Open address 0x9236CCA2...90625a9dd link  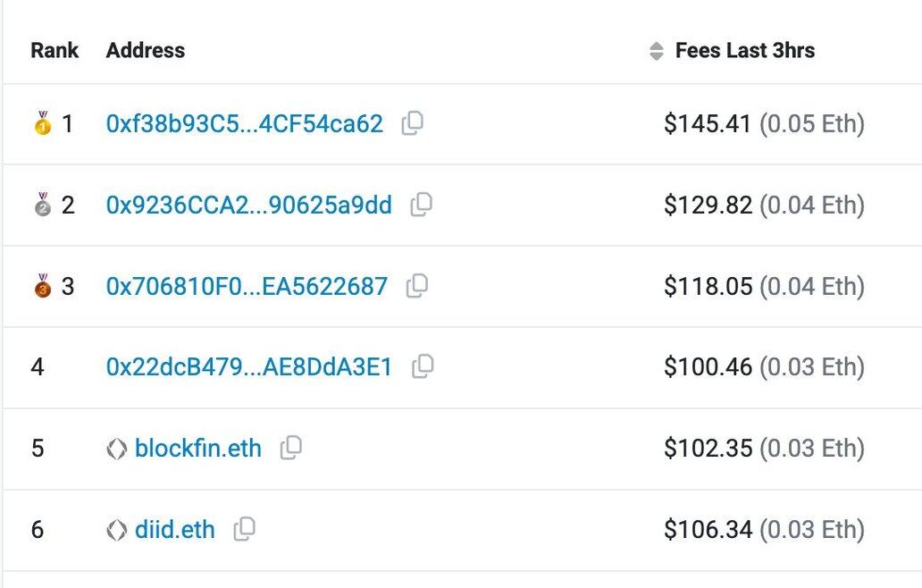248,206
